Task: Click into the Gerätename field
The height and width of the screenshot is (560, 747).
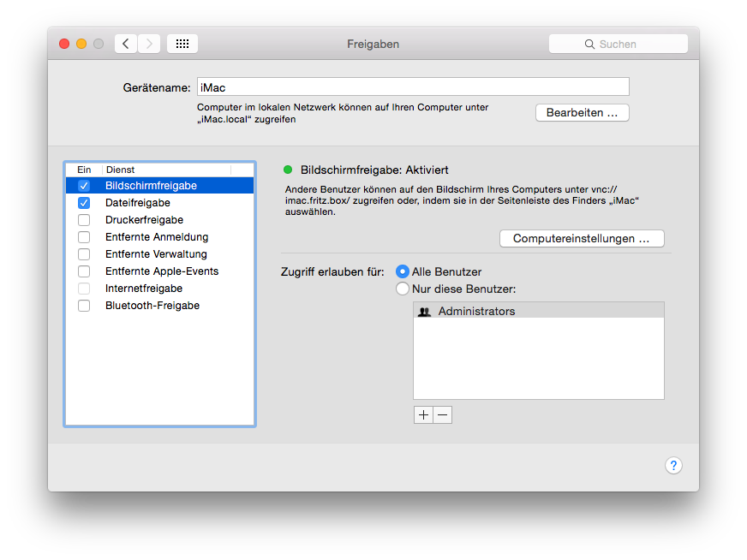Action: pyautogui.click(x=413, y=87)
